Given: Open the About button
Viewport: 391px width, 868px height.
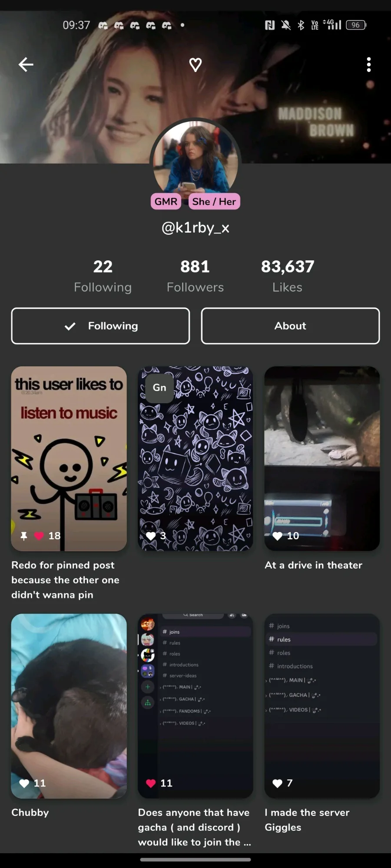Looking at the screenshot, I should [x=290, y=326].
